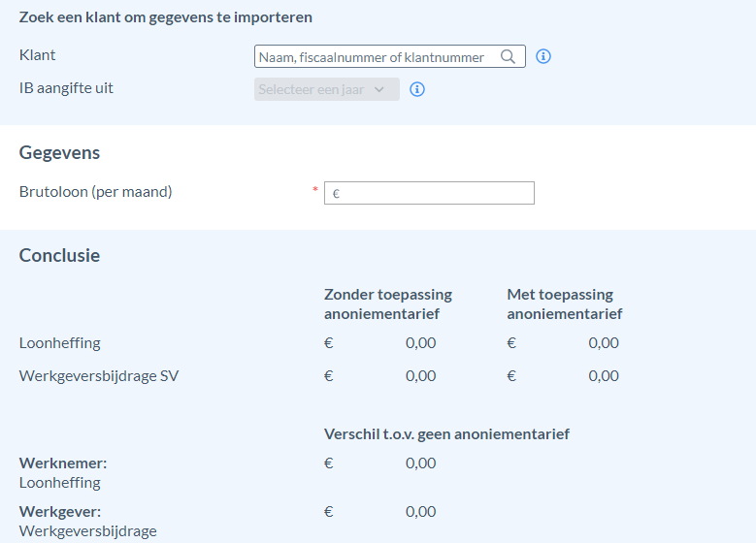756x543 pixels.
Task: Click the 'Werkgever:' difference label
Action: click(60, 511)
